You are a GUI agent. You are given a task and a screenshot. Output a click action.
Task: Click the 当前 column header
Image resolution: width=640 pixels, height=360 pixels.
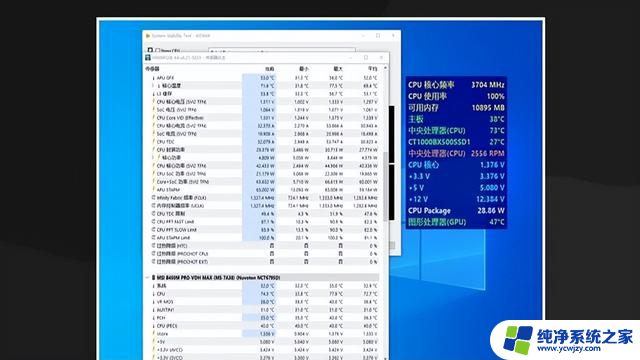coord(269,69)
